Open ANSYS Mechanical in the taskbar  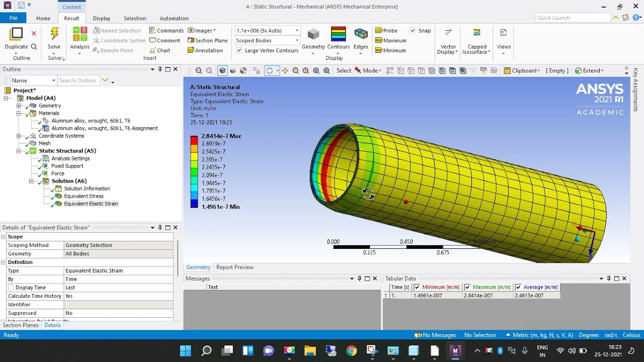(x=455, y=350)
